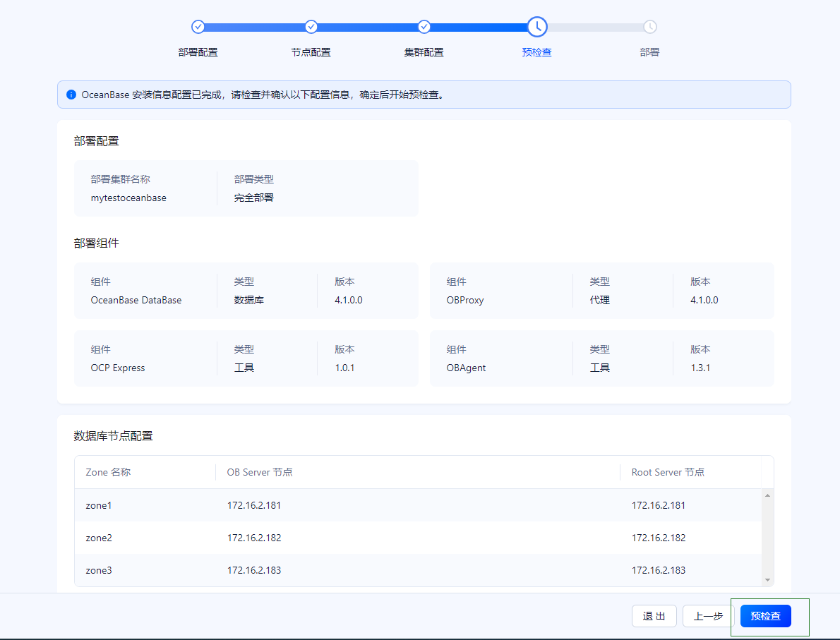
Task: Click the 部署组件 section heading
Action: [x=97, y=243]
